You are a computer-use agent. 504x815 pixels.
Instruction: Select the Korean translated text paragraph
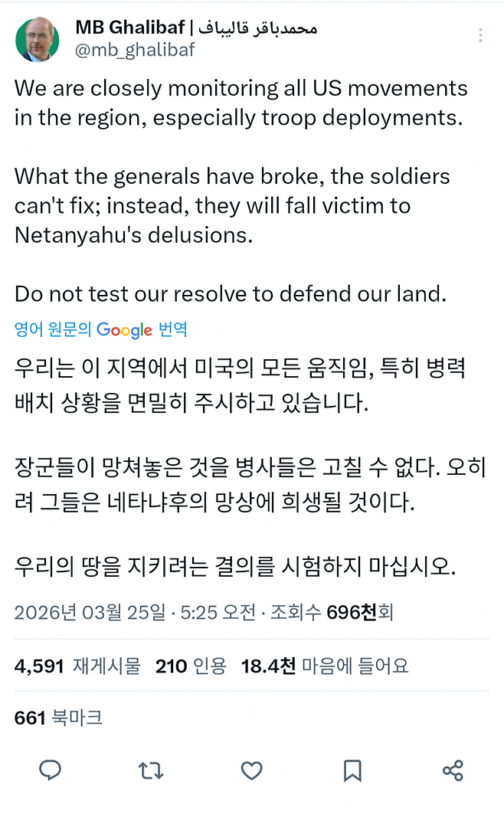click(x=230, y=383)
